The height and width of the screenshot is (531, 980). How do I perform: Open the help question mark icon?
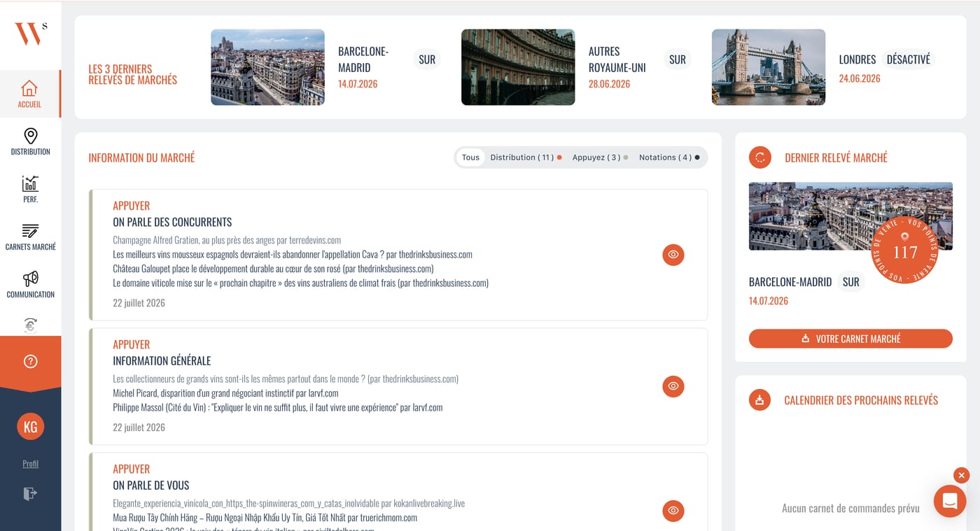point(30,362)
